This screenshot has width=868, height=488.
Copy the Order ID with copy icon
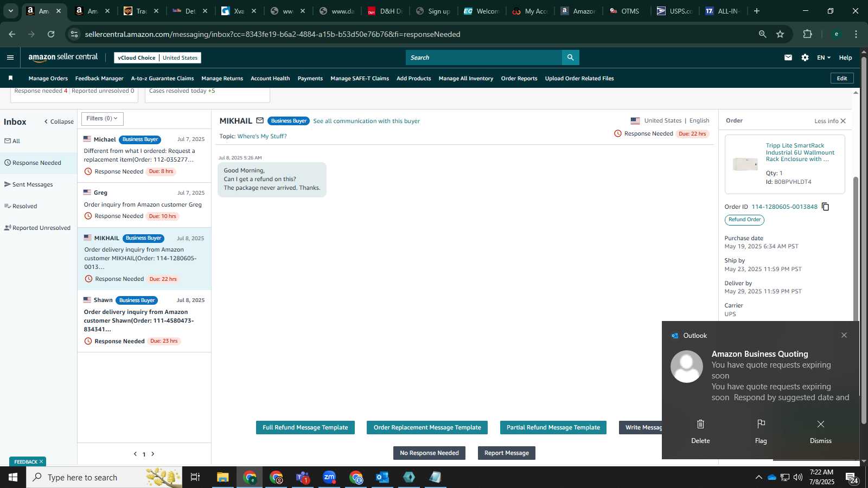[825, 207]
